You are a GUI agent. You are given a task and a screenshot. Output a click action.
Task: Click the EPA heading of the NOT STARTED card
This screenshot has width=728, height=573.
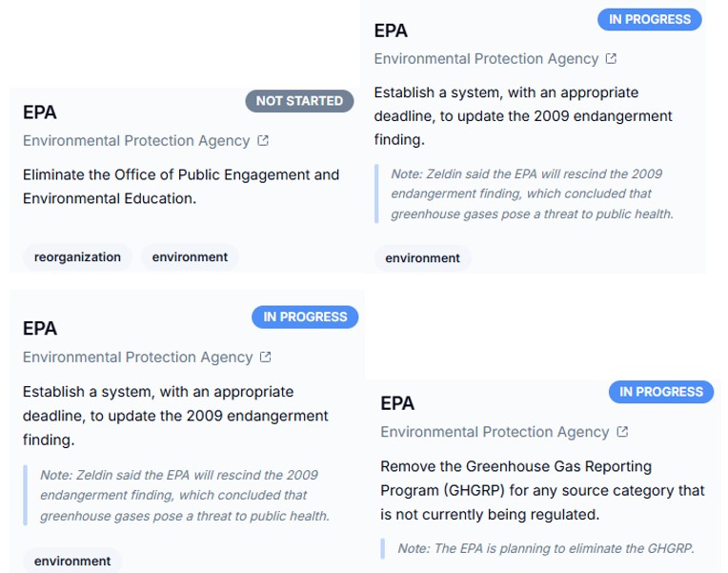tap(40, 113)
